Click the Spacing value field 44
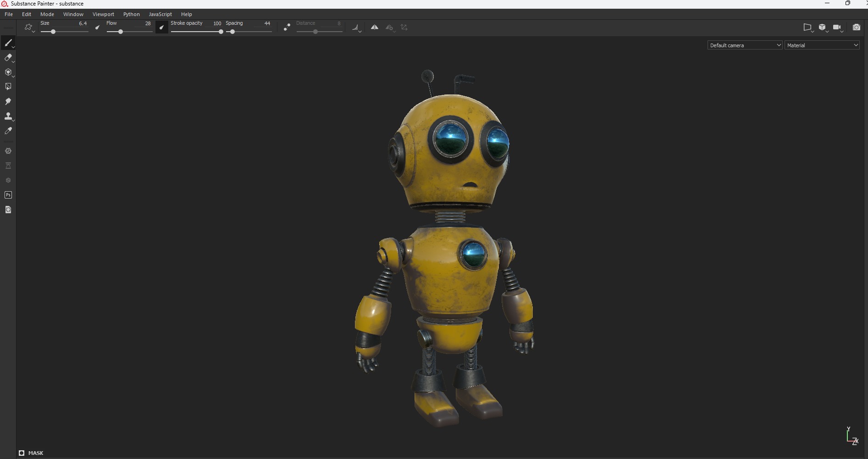The height and width of the screenshot is (459, 868). click(267, 23)
